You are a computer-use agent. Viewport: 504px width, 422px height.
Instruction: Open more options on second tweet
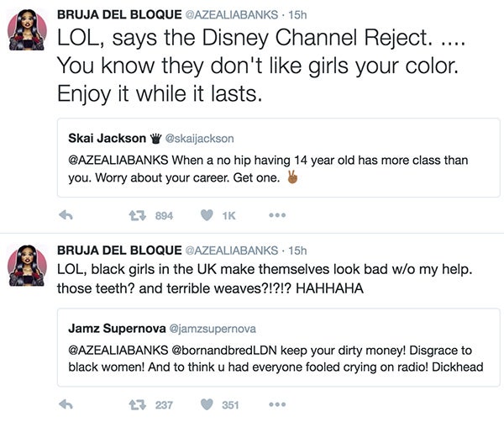point(277,405)
